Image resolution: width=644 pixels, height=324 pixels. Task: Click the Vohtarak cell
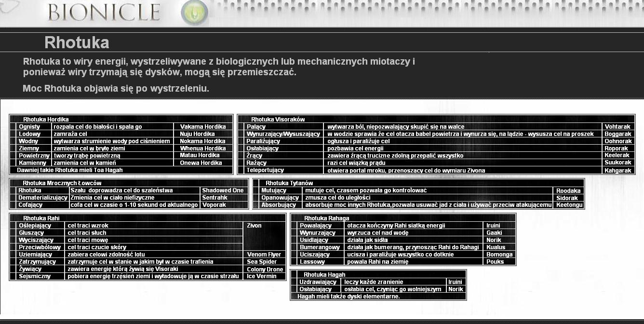tap(618, 127)
